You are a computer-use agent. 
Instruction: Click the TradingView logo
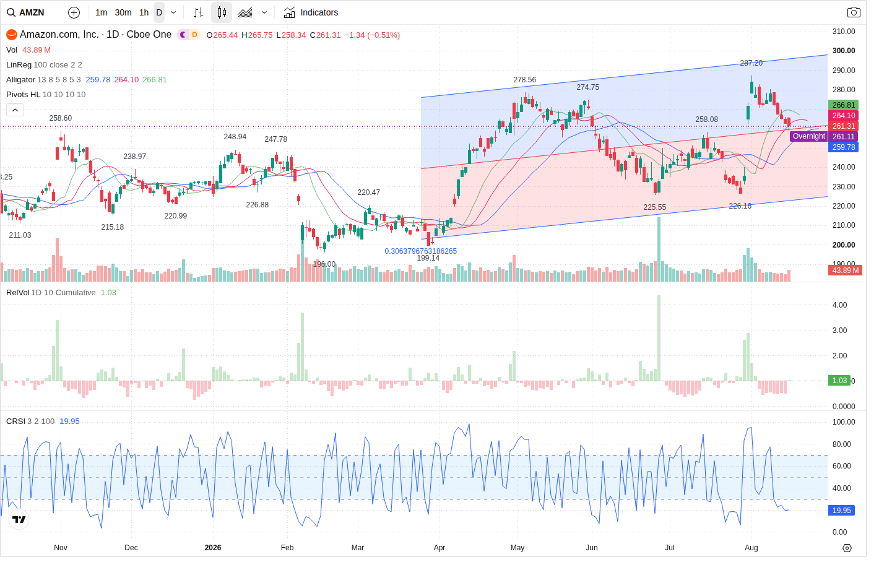pos(19,519)
